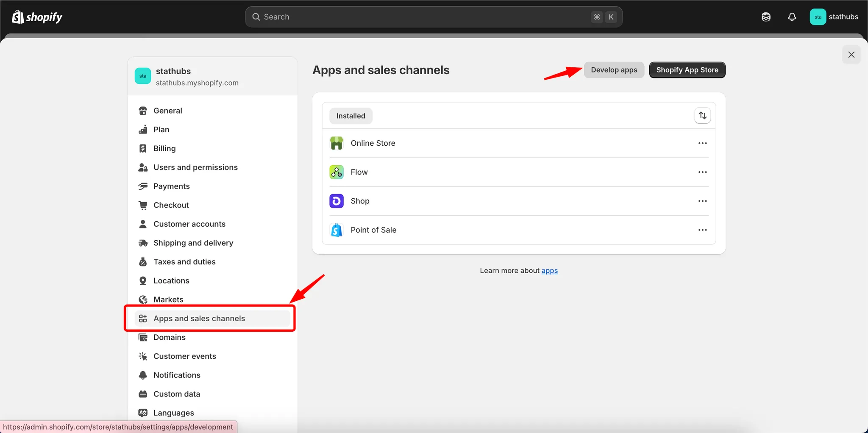Open notifications bell icon
Image resolution: width=868 pixels, height=433 pixels.
tap(792, 17)
